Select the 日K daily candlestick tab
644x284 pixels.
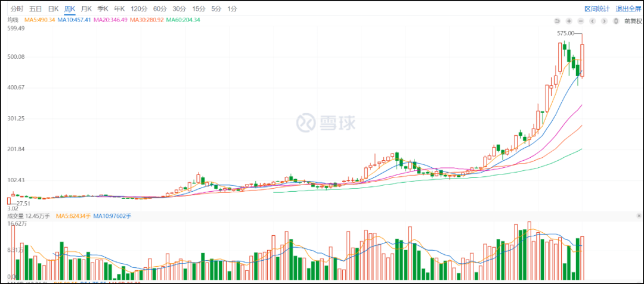[x=53, y=9]
